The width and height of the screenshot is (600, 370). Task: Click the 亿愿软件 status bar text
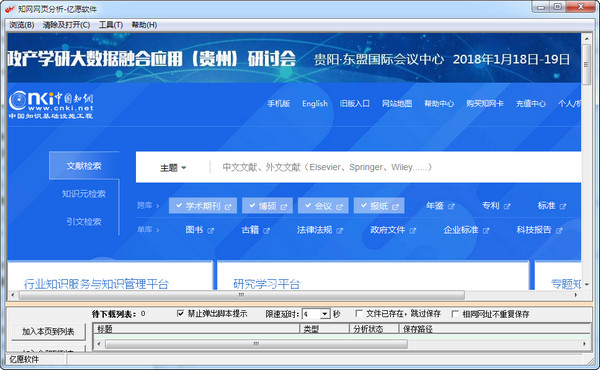coord(24,359)
